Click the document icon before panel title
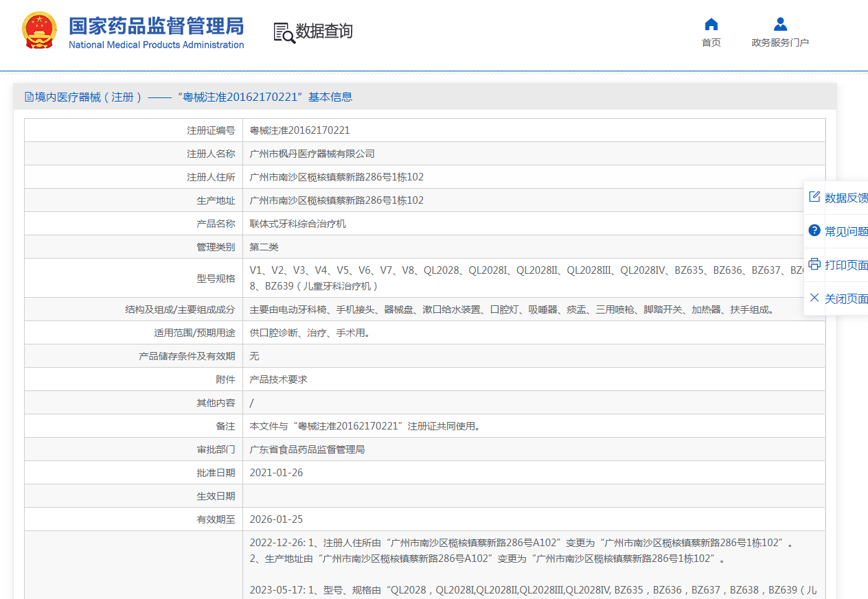 point(29,97)
